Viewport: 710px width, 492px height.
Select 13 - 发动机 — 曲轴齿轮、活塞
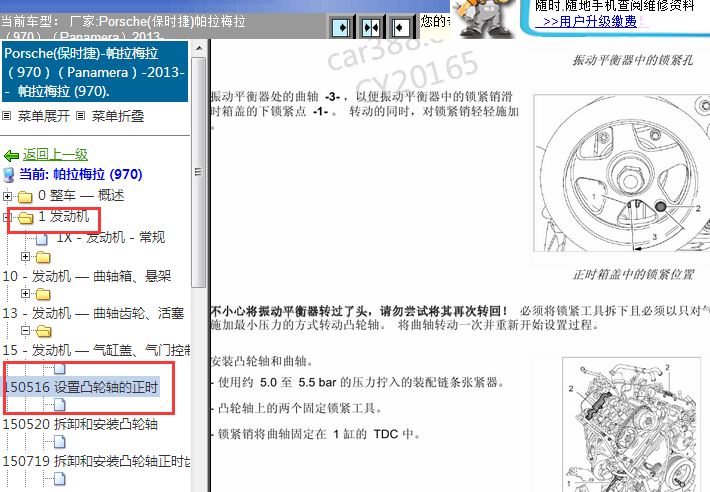pos(93,313)
